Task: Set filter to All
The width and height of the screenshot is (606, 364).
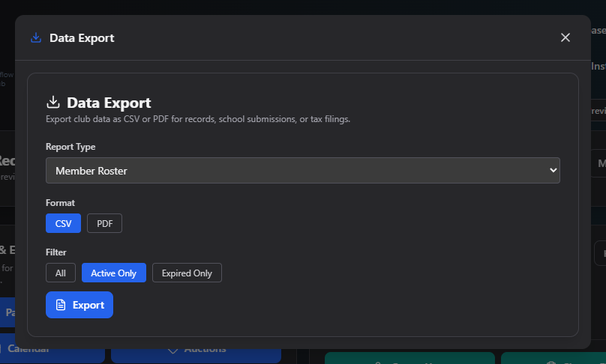Action: (61, 273)
